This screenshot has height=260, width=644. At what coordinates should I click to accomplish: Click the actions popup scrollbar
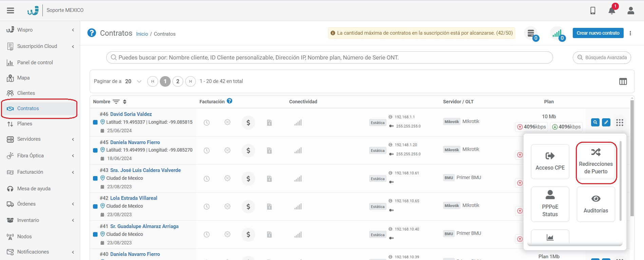coord(621,181)
